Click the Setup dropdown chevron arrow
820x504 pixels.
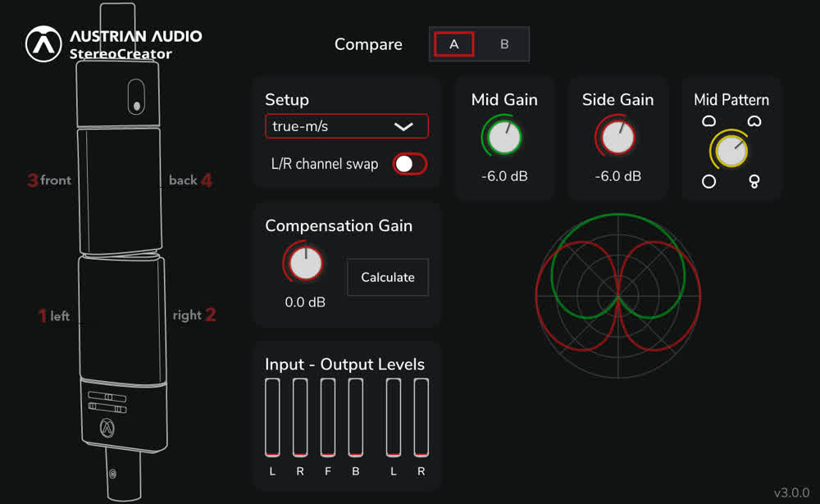403,126
